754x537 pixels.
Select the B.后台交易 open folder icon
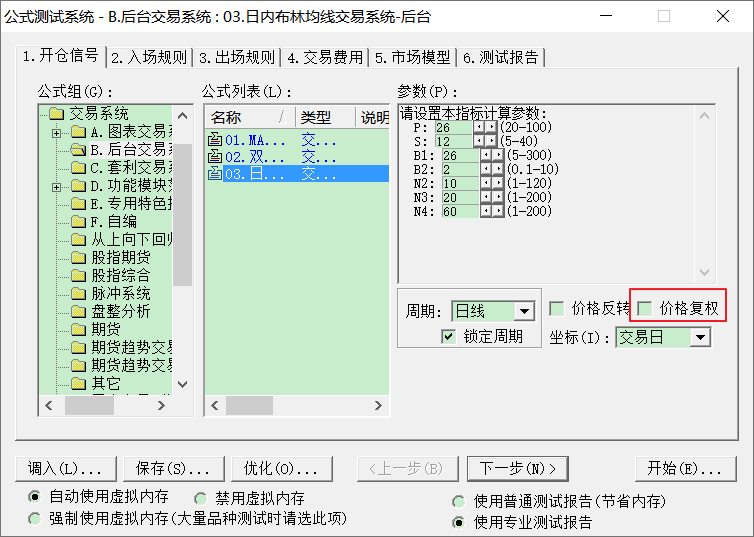click(x=78, y=150)
